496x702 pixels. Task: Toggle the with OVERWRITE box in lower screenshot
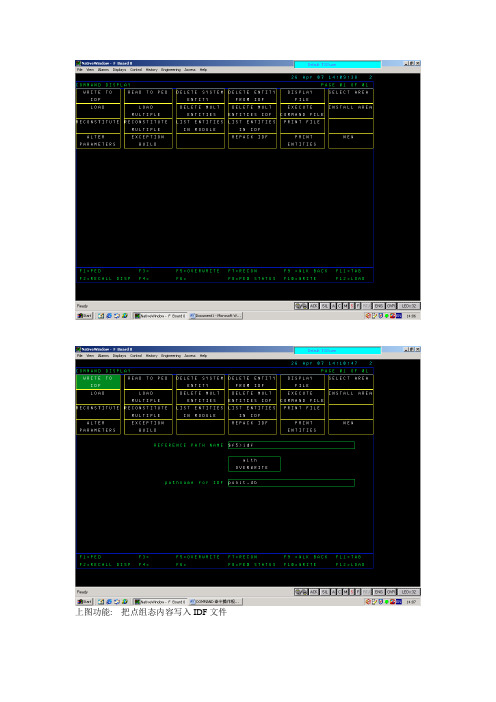pos(254,464)
